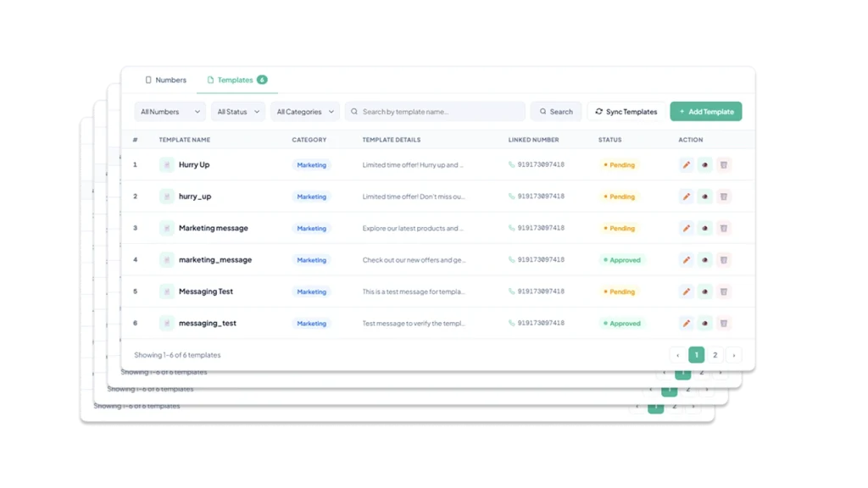The height and width of the screenshot is (488, 868).
Task: Switch to the Numbers tab
Action: point(165,80)
